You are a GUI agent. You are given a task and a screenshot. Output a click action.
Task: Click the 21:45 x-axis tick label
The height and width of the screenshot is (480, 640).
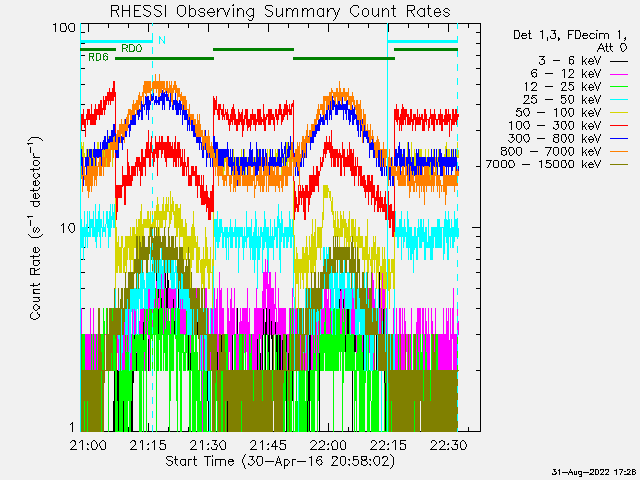[x=268, y=445]
